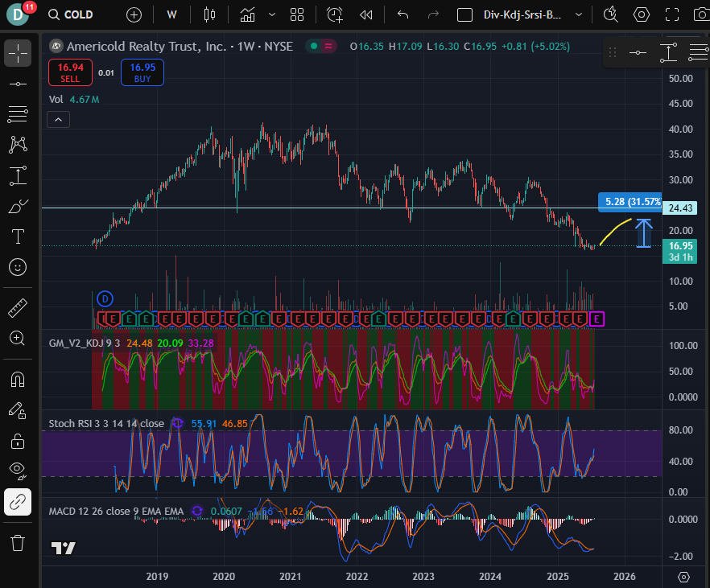The image size is (710, 588).
Task: Toggle stay in drawing mode
Action: coord(18,410)
